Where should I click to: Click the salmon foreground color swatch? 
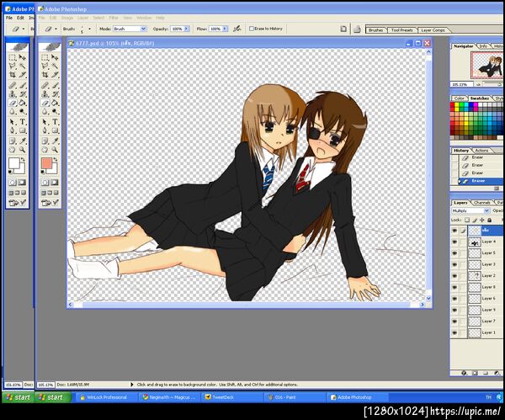46,163
